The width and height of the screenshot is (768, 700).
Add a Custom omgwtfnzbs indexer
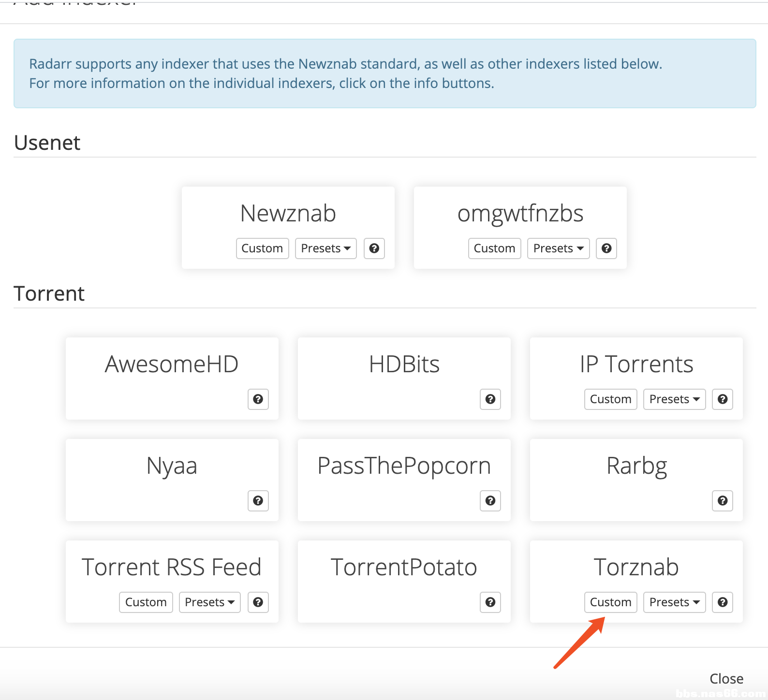click(x=495, y=248)
